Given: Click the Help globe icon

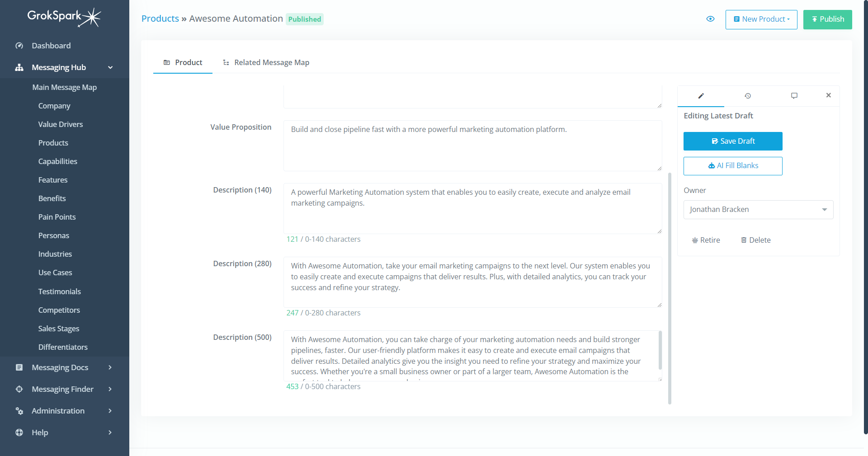Looking at the screenshot, I should [x=19, y=432].
